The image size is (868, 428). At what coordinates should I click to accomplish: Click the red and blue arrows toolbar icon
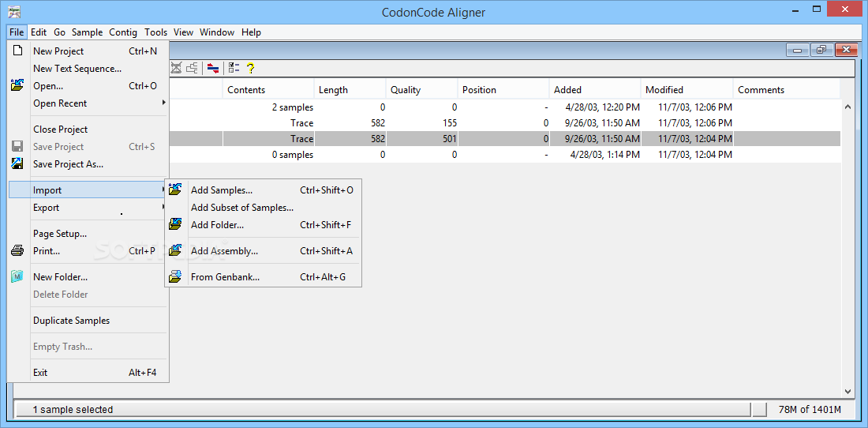click(213, 68)
